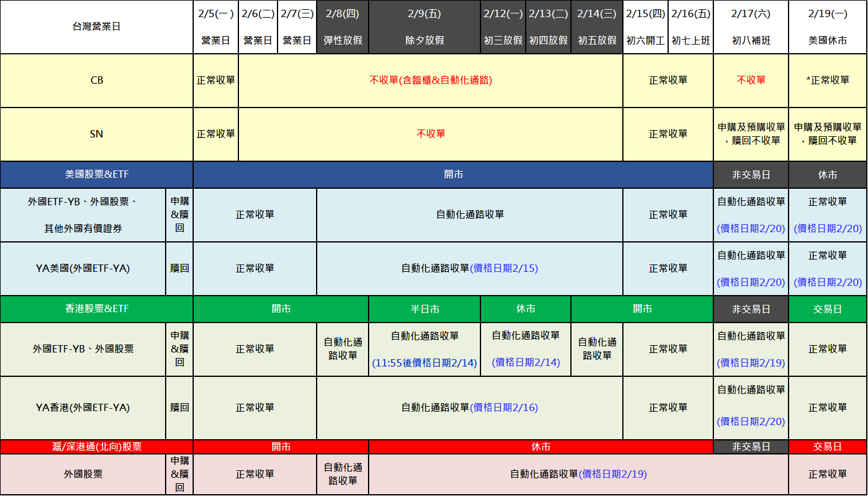The image size is (868, 496).
Task: Select 休市 in the 滬/深港通 row
Action: (x=541, y=447)
